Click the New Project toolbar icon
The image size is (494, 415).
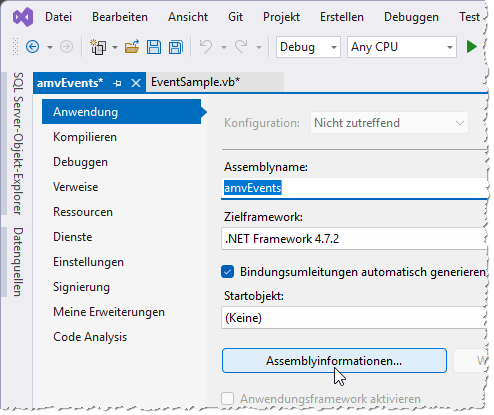[x=98, y=47]
